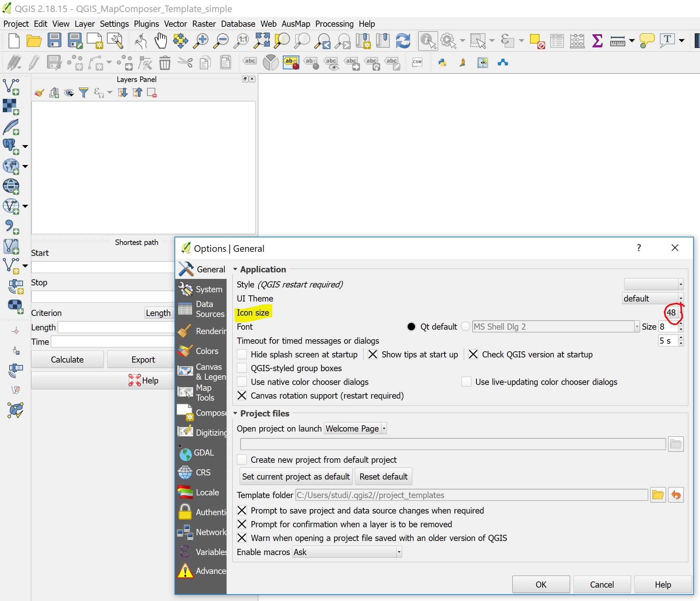Open the Settings menu
700x601 pixels.
pyautogui.click(x=114, y=24)
